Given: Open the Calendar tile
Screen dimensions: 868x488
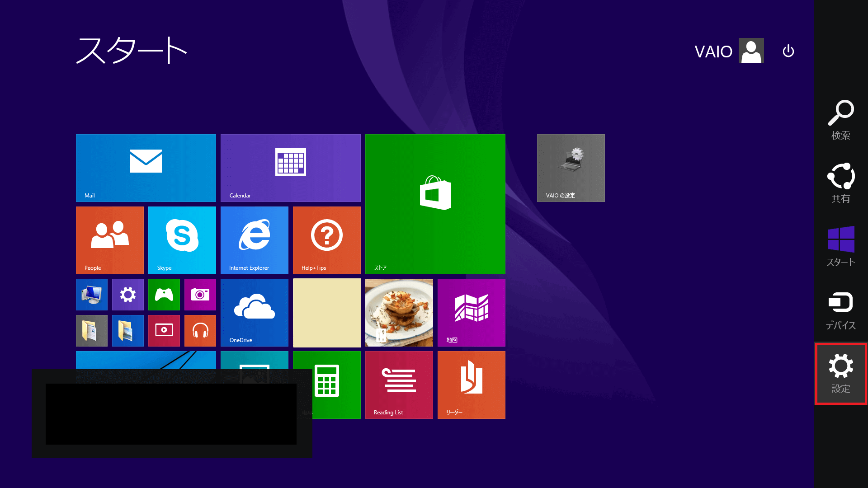Looking at the screenshot, I should [x=291, y=168].
